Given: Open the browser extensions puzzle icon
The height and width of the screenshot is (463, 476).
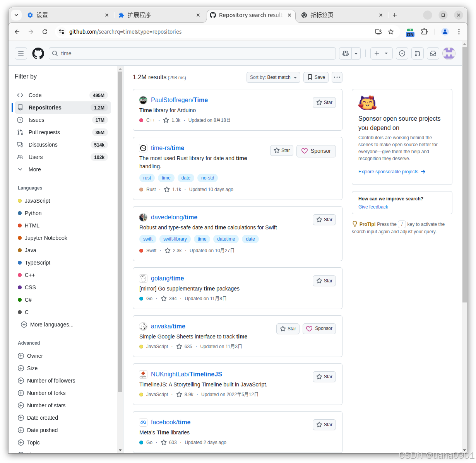Looking at the screenshot, I should click(425, 32).
